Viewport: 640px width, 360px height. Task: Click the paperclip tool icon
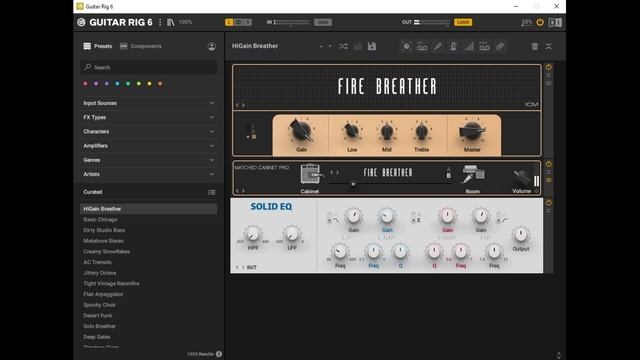pyautogui.click(x=500, y=46)
